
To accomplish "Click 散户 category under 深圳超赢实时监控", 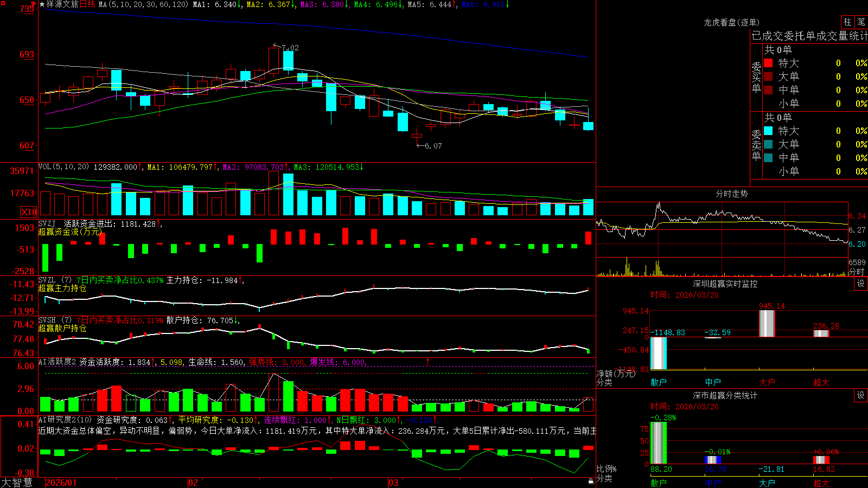I will [x=659, y=382].
